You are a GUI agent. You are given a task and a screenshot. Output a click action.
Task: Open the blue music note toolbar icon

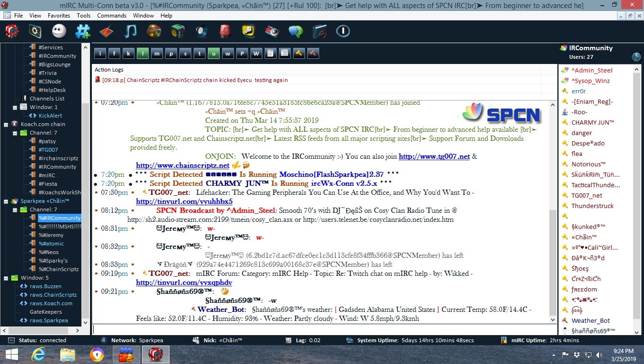click(130, 31)
